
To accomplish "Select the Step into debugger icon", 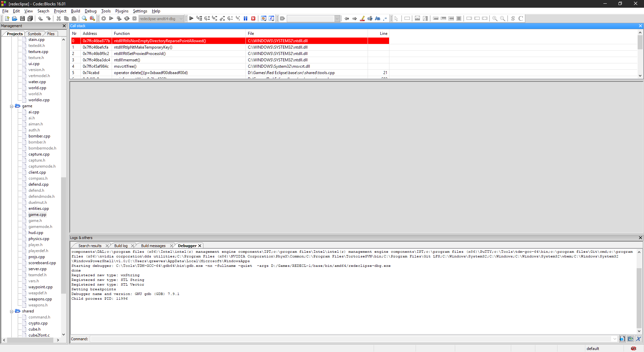I will click(x=214, y=18).
